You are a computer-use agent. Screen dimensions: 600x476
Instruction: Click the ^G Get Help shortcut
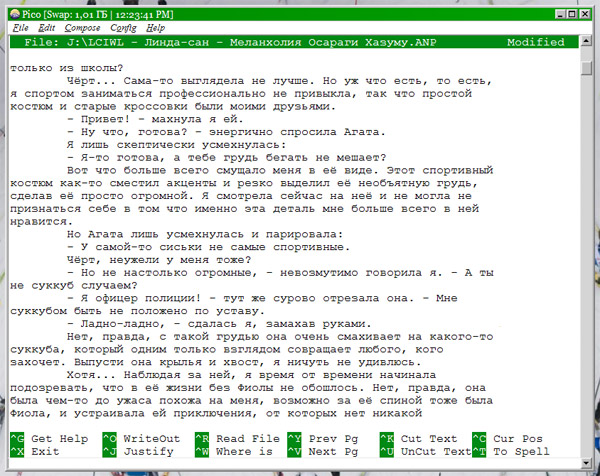click(x=49, y=439)
